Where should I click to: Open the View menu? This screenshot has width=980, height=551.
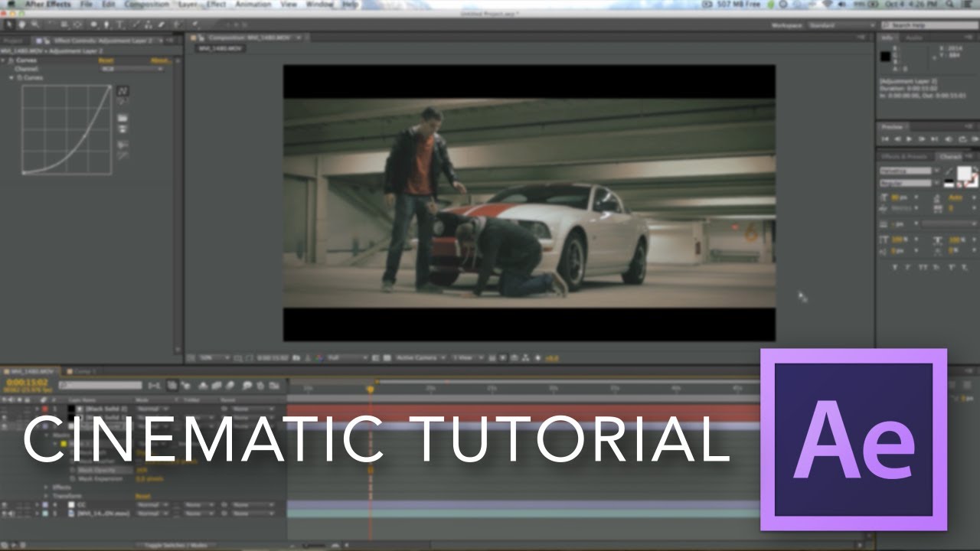[x=289, y=5]
